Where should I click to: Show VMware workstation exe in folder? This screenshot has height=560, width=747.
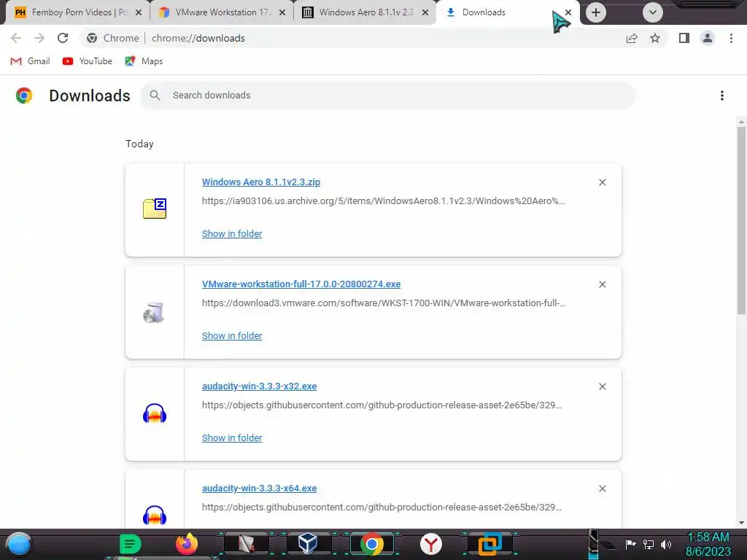tap(232, 335)
